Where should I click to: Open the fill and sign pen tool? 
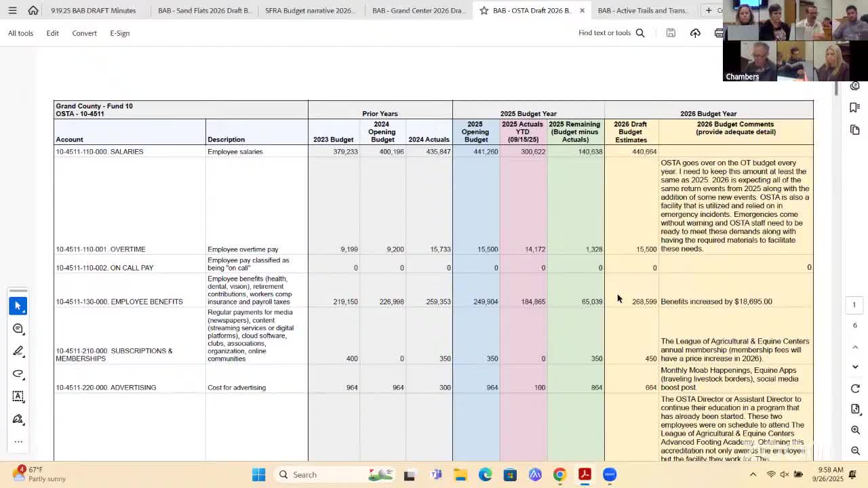click(18, 419)
